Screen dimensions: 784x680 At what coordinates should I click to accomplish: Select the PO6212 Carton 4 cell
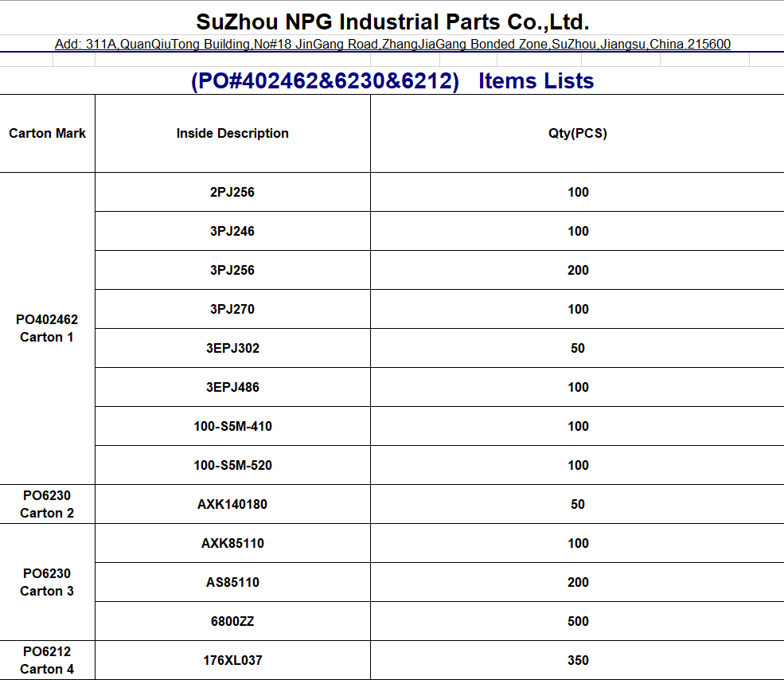point(48,660)
